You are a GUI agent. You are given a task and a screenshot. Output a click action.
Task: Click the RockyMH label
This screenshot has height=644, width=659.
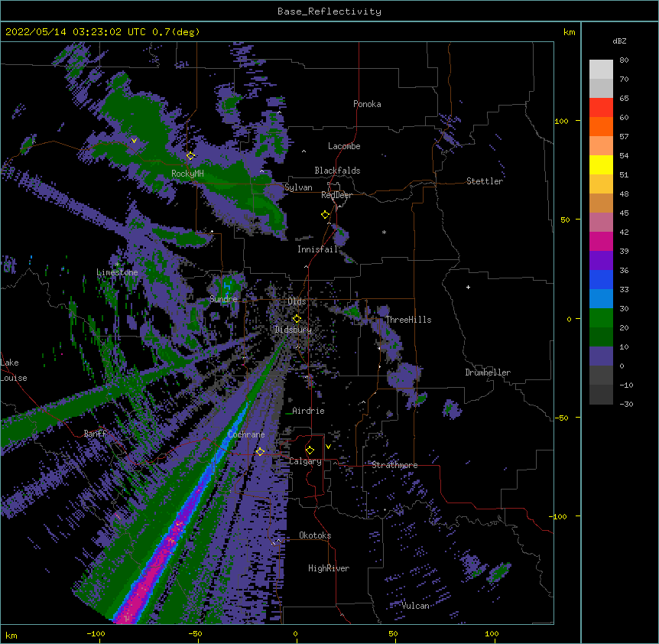[x=187, y=174]
